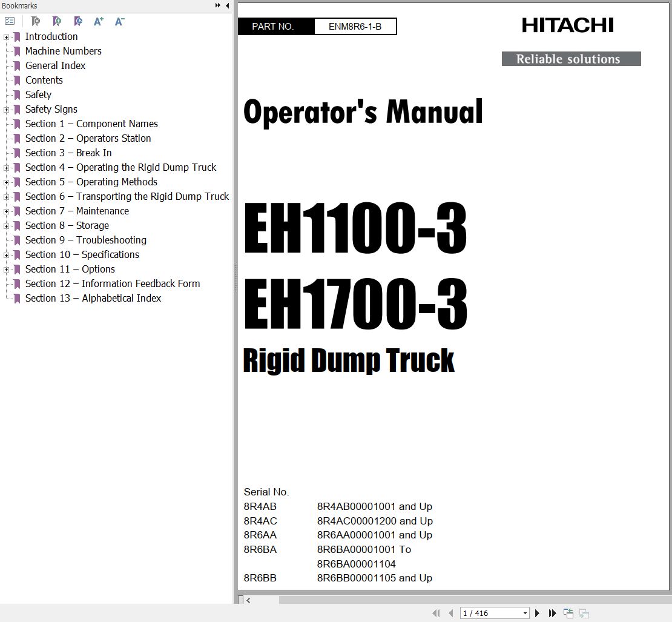Click the Bookmarks panel title

tap(19, 5)
